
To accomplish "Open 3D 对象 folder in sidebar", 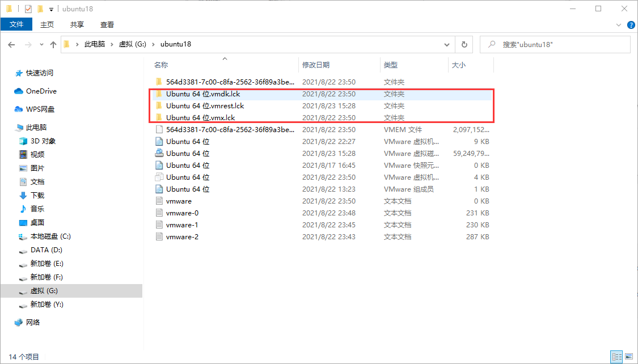I will coord(43,141).
